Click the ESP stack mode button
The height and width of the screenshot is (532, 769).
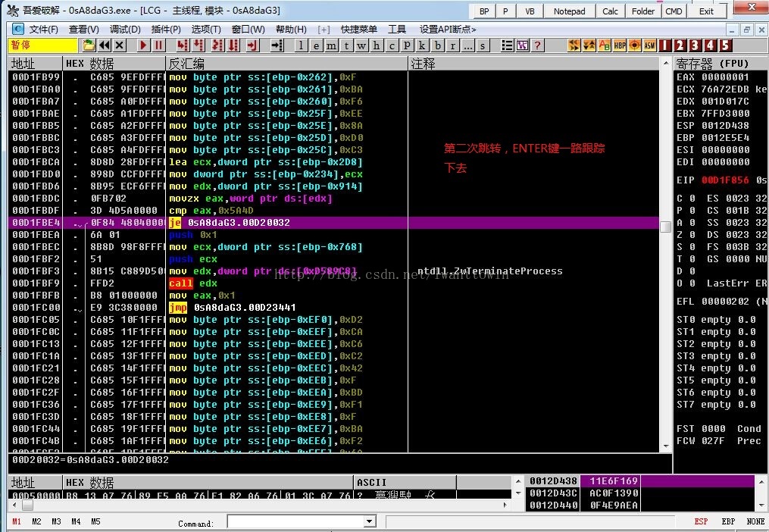pyautogui.click(x=701, y=521)
